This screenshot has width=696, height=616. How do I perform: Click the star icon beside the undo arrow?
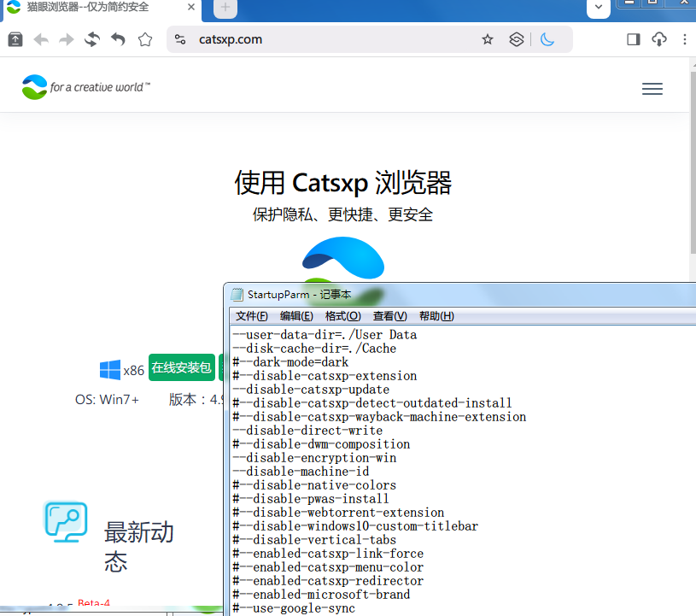pos(145,39)
